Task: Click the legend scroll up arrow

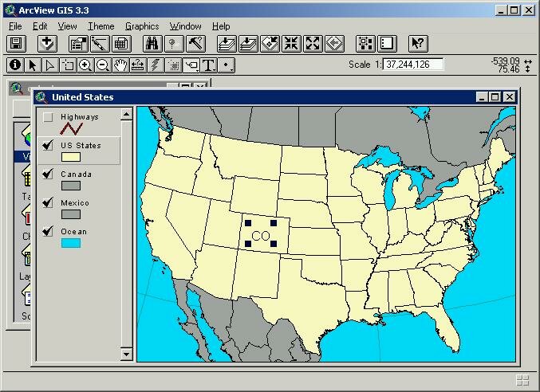Action: click(126, 114)
